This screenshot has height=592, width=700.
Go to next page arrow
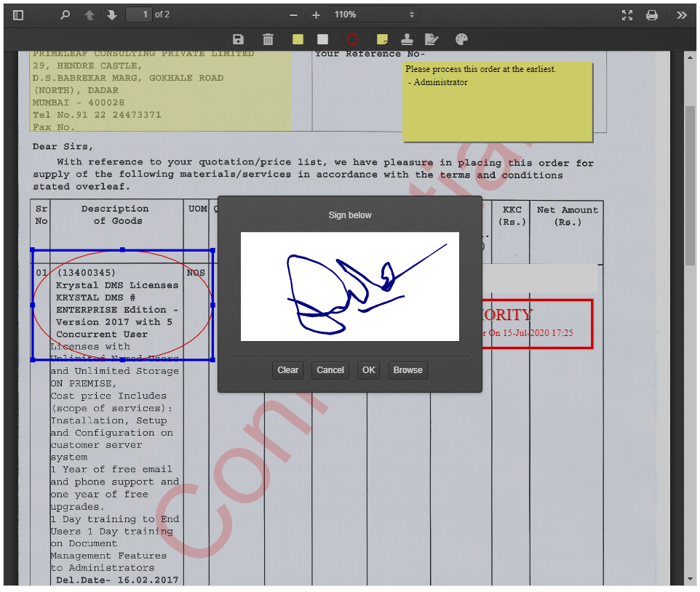[111, 15]
